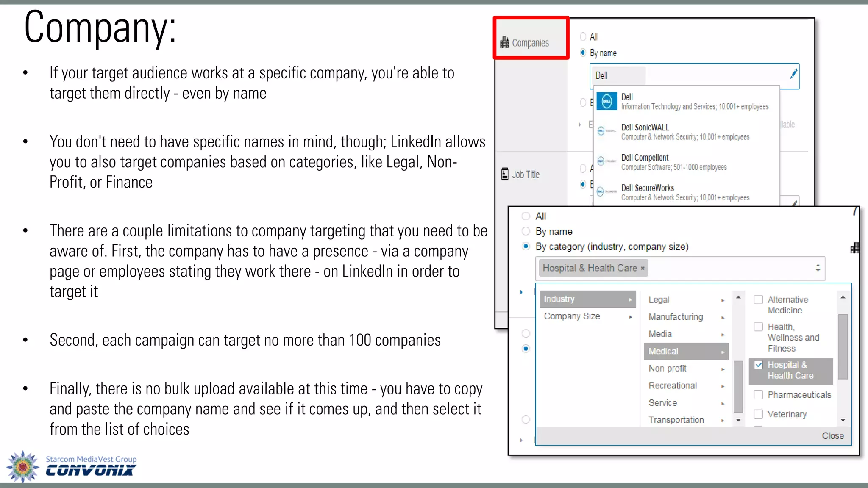Image resolution: width=868 pixels, height=488 pixels.
Task: Select By category radio button
Action: click(526, 246)
